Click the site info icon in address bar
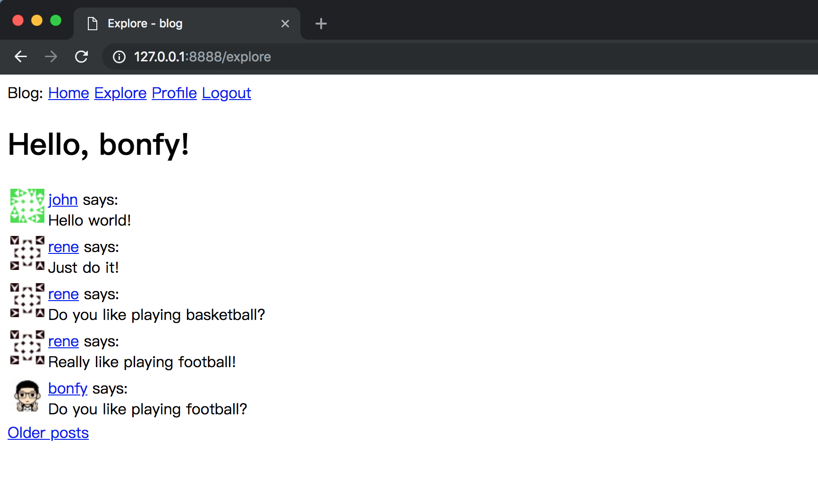This screenshot has height=504, width=818. pos(119,57)
